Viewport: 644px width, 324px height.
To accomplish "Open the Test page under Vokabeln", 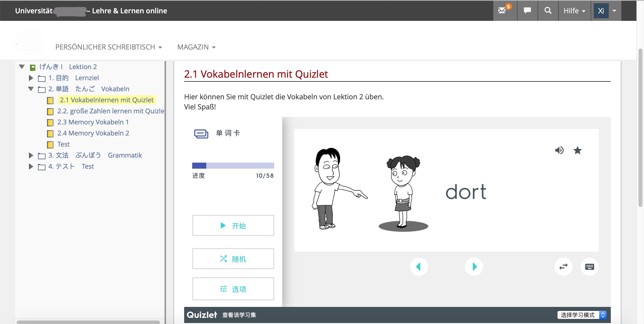I will coord(63,144).
